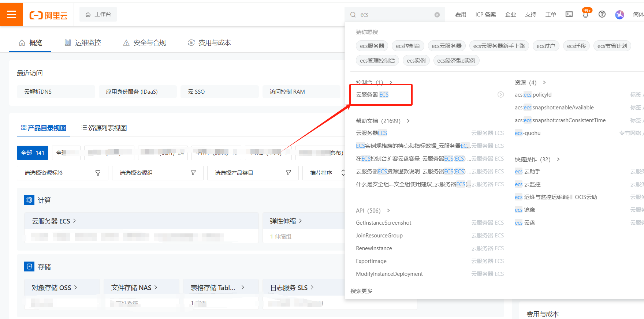Focus the ecs search input field
Image resolution: width=644 pixels, height=319 pixels.
(395, 15)
